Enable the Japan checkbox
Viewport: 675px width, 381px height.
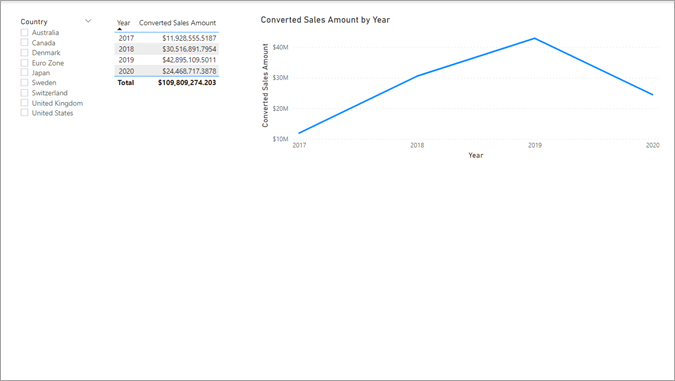(25, 73)
